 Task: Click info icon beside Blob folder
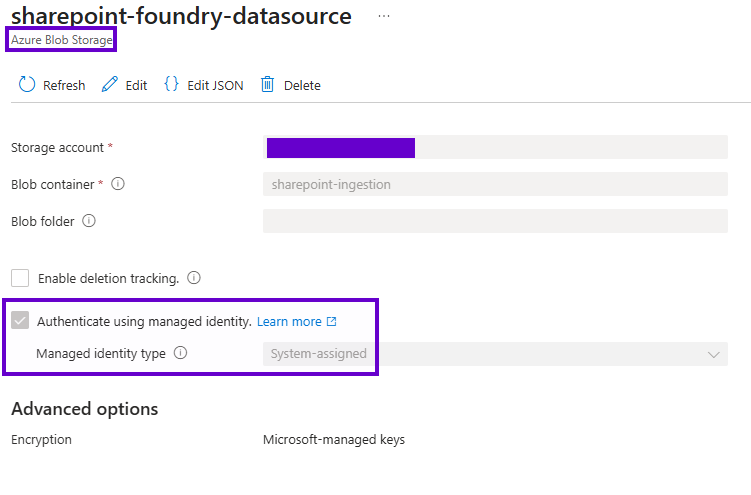click(x=89, y=221)
